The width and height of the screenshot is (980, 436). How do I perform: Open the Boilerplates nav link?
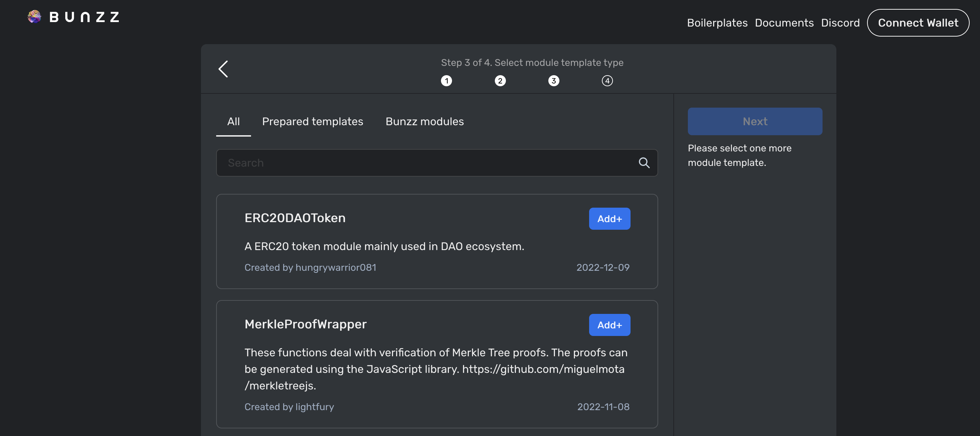pos(717,23)
